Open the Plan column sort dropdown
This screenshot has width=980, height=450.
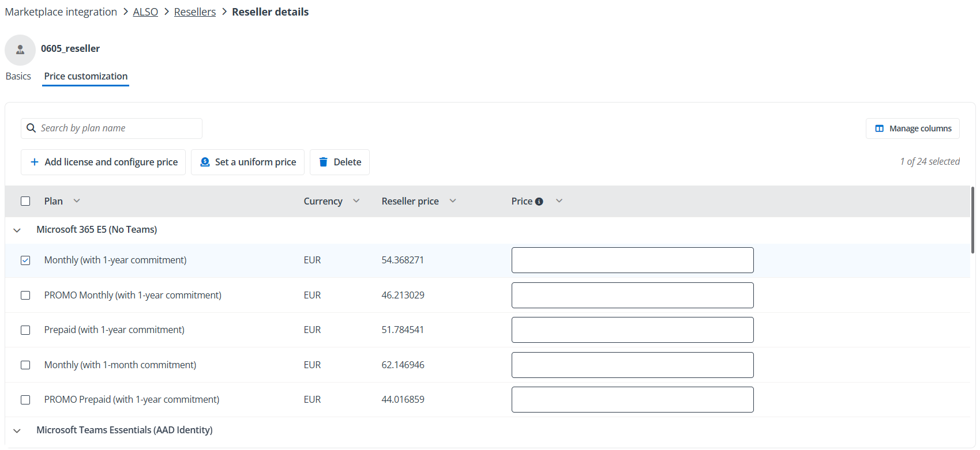pos(77,201)
